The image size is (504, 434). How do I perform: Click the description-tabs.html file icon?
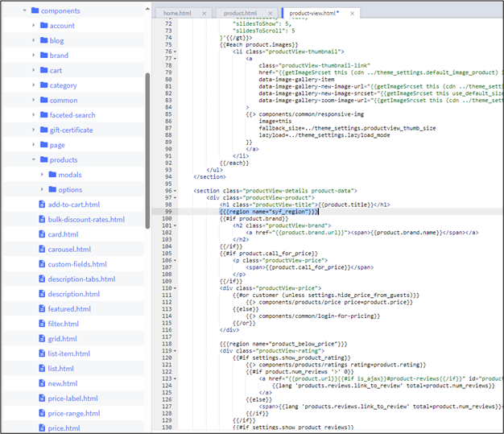pos(42,279)
